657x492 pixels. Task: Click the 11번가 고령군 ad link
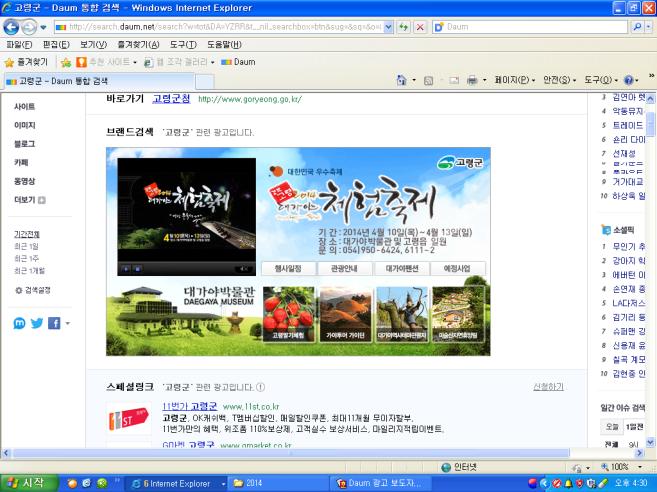pos(189,407)
